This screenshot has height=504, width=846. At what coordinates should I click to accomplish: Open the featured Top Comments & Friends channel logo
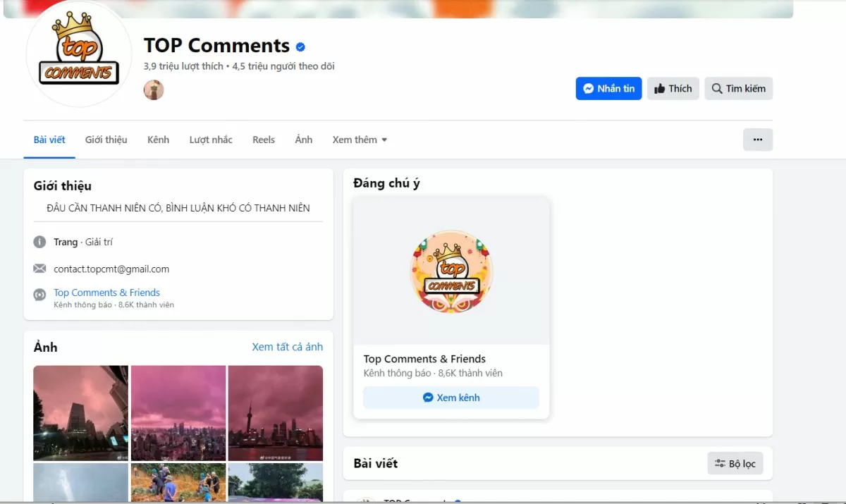point(451,271)
